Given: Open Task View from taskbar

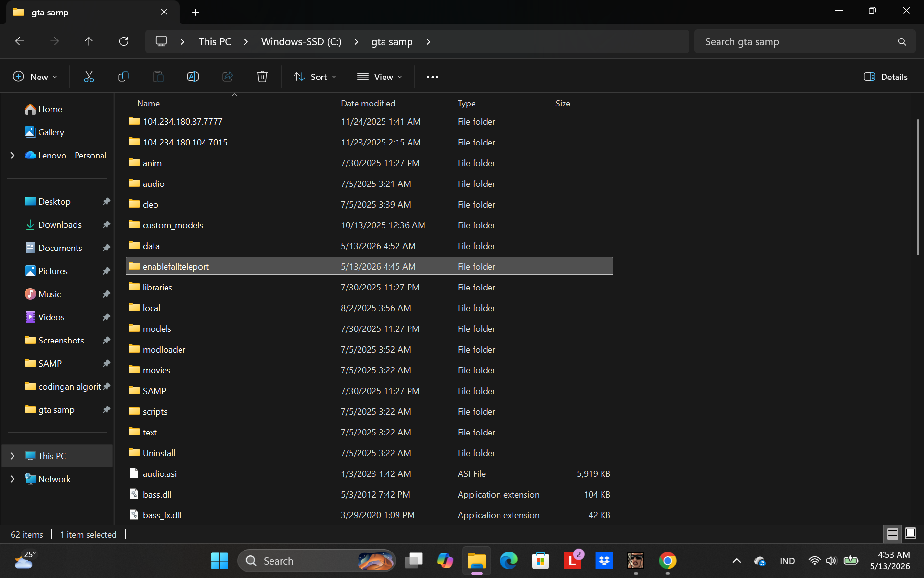Looking at the screenshot, I should pos(413,561).
